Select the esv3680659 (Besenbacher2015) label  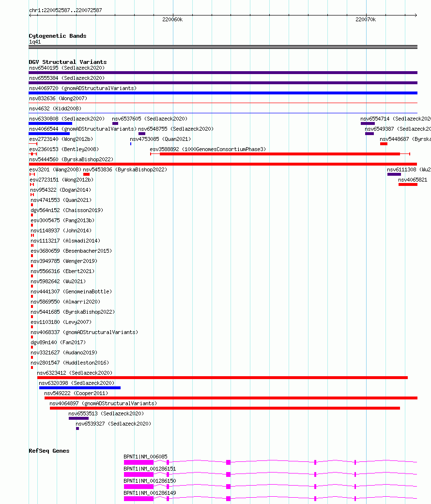[x=71, y=251]
